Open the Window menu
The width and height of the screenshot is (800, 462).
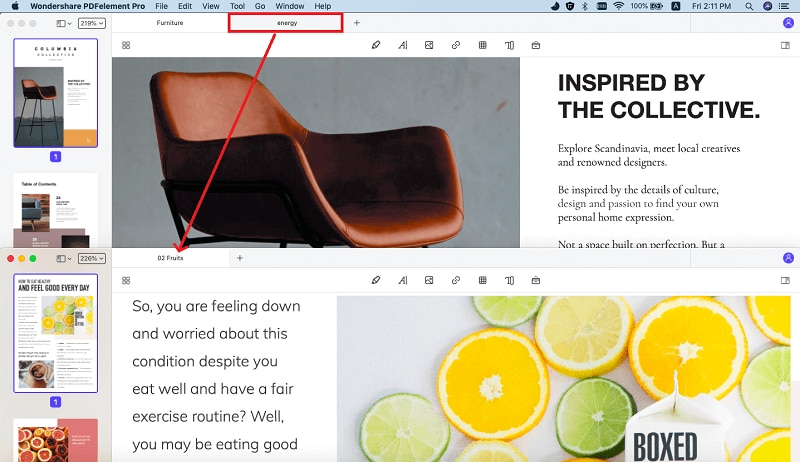pyautogui.click(x=290, y=6)
